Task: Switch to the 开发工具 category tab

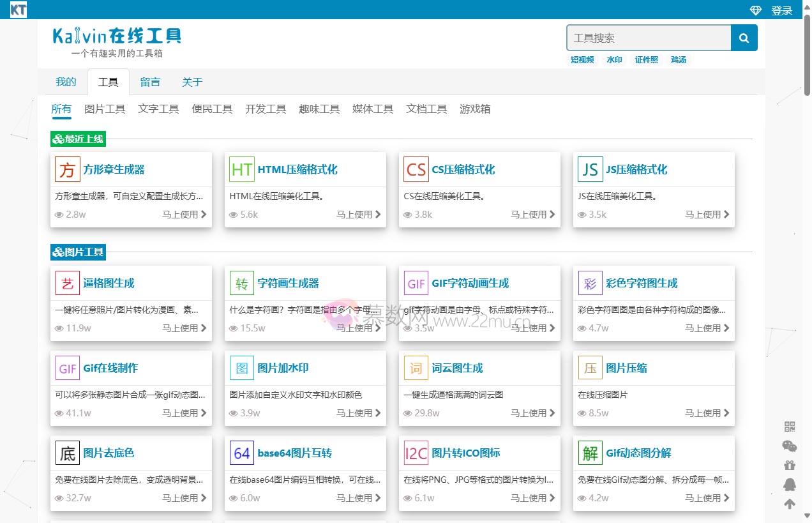Action: 265,109
